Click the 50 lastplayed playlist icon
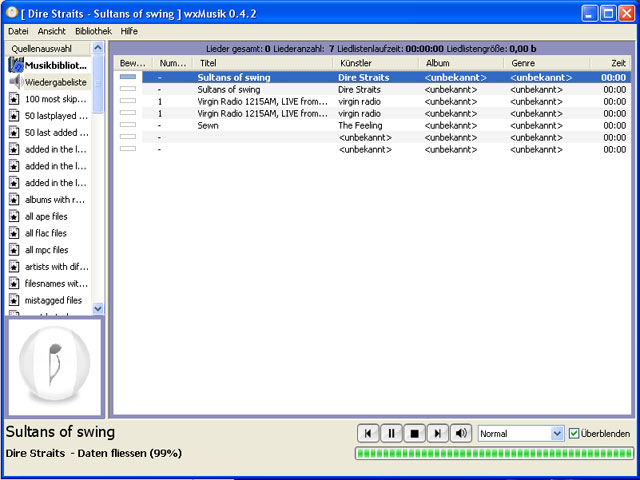Viewport: 640px width, 480px height. click(14, 116)
